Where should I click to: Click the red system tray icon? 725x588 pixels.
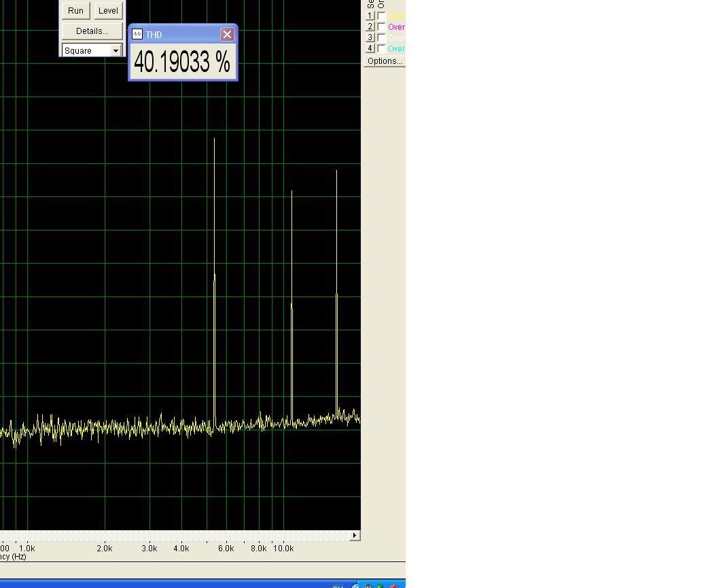393,586
